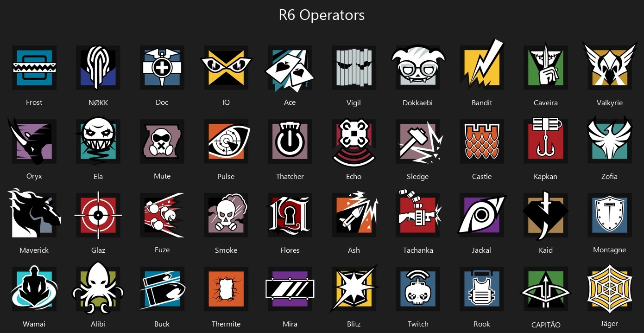
Task: Click the Castle tower icon
Action: pyautogui.click(x=482, y=141)
